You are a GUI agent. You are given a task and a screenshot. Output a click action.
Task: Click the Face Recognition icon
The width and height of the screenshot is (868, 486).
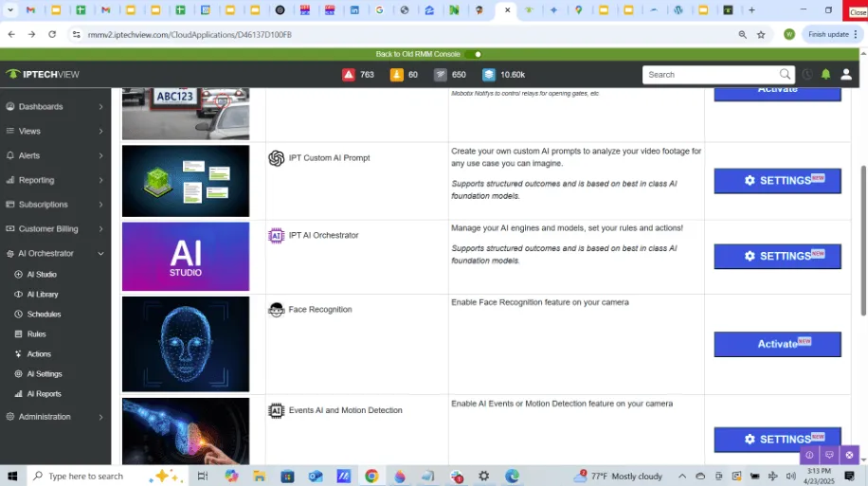[277, 310]
